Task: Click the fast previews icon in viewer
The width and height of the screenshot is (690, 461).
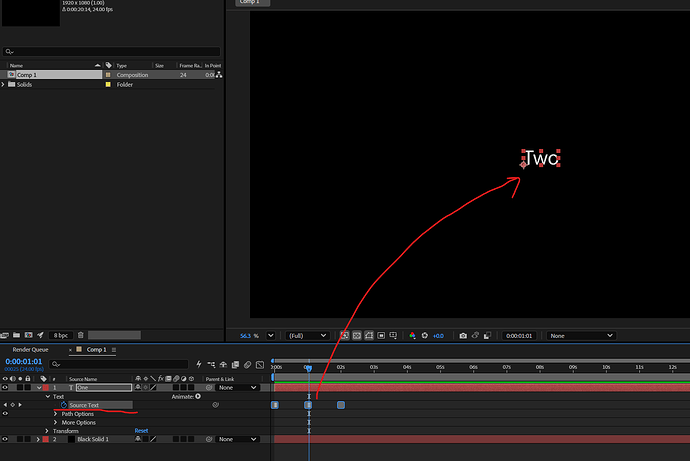Action: pyautogui.click(x=345, y=336)
